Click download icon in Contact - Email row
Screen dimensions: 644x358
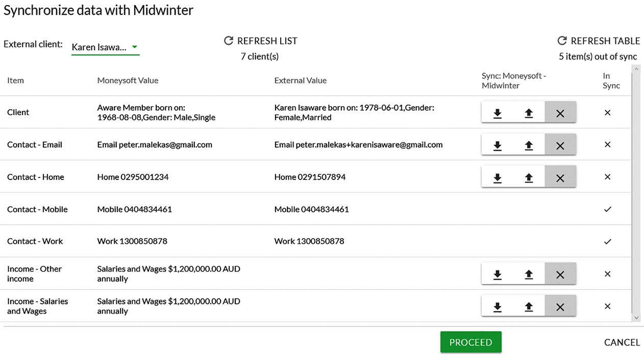(x=497, y=145)
